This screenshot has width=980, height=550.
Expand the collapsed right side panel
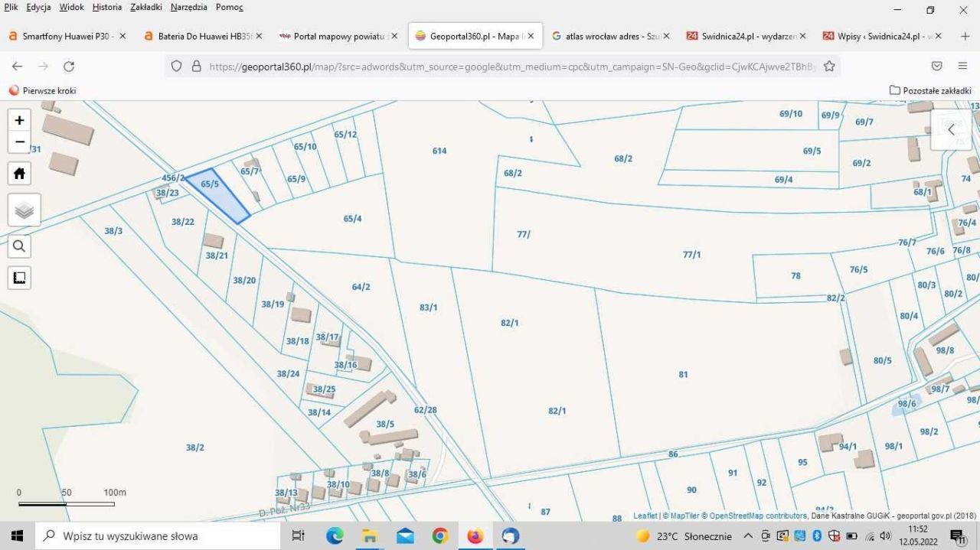[x=950, y=130]
